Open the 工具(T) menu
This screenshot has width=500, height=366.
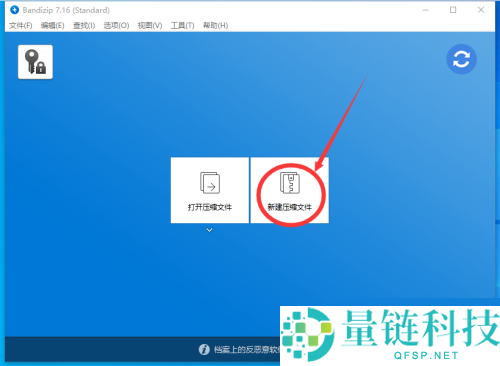click(182, 25)
